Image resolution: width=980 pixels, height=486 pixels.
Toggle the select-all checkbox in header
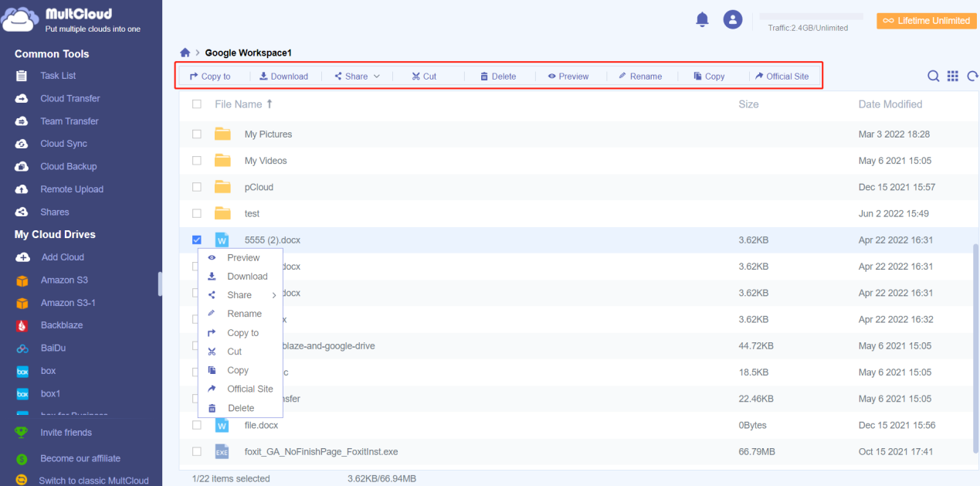pos(197,104)
